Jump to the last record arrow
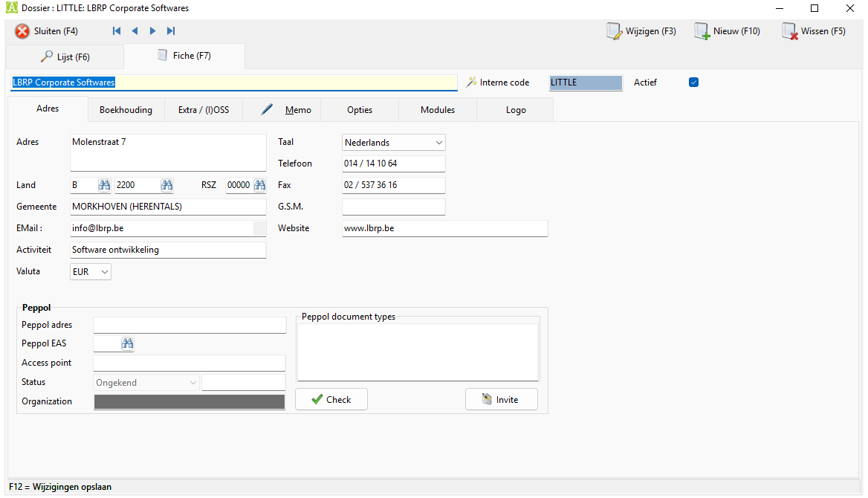The height and width of the screenshot is (498, 868). [x=171, y=31]
